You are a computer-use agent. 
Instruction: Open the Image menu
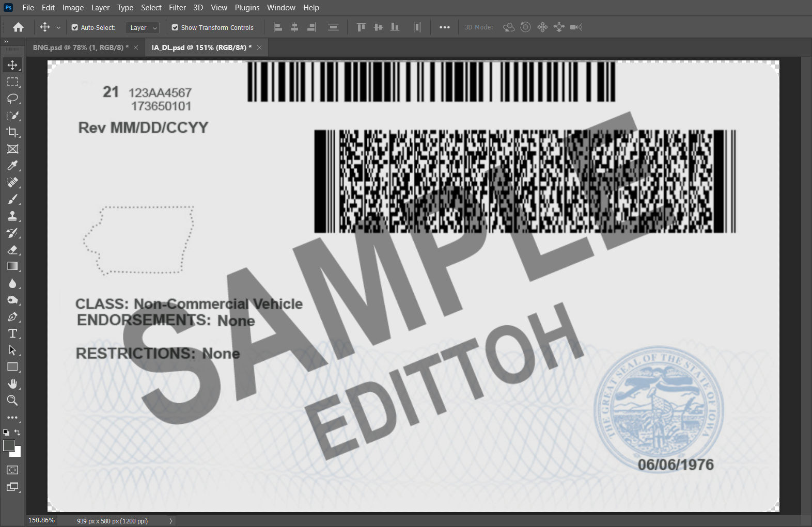point(73,8)
